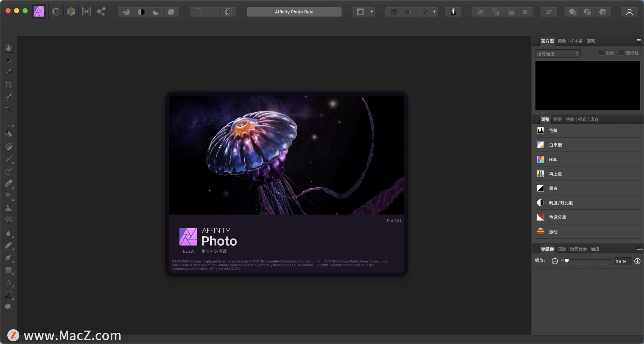Image resolution: width=644 pixels, height=344 pixels.
Task: Open the histogram panel menu icon
Action: point(639,41)
